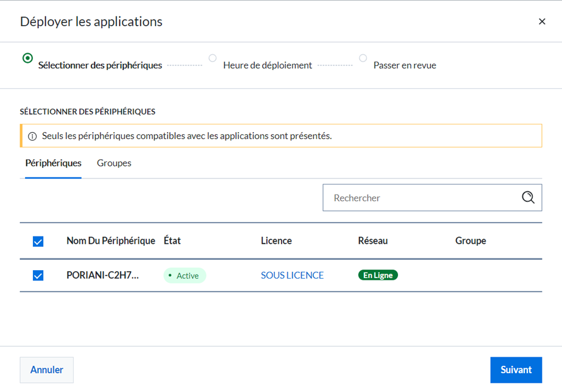
Task: Click the Licence column header
Action: coord(276,241)
